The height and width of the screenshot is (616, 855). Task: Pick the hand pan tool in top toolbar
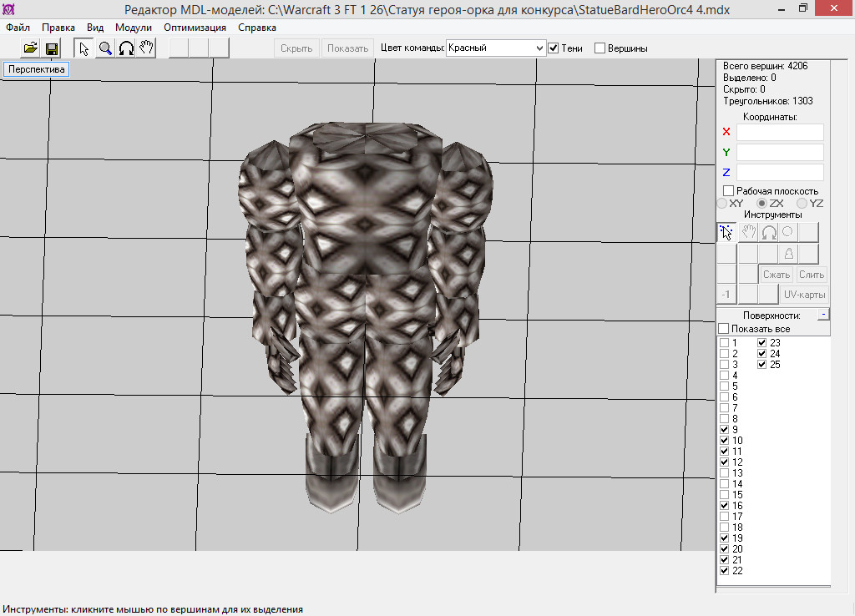click(x=146, y=48)
